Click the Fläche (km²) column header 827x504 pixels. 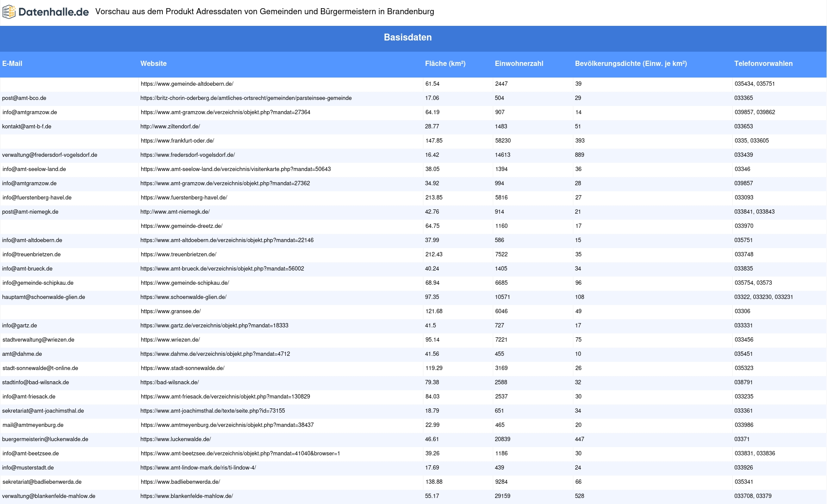coord(445,63)
